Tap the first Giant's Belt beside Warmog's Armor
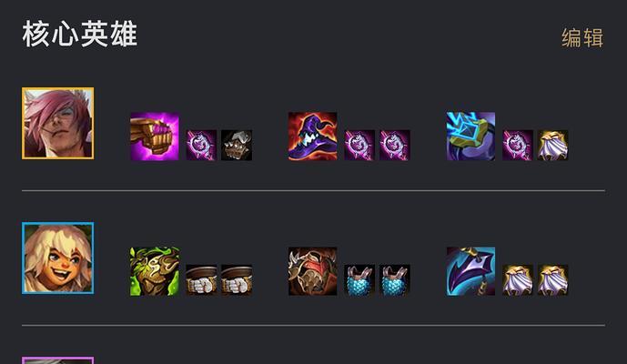 tap(201, 280)
